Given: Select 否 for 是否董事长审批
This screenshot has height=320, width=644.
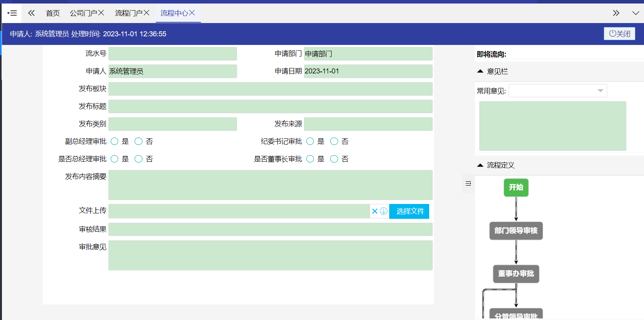Looking at the screenshot, I should pyautogui.click(x=334, y=159).
